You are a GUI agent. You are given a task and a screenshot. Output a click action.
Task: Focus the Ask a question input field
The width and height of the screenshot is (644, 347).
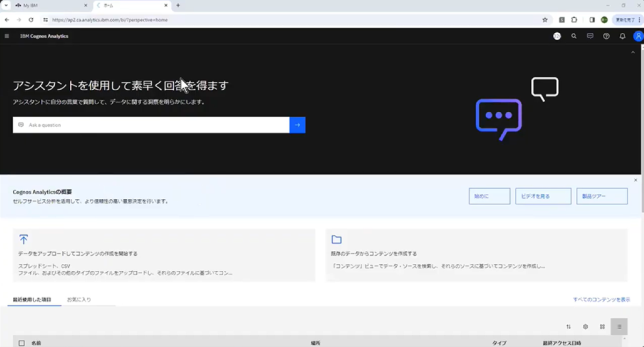click(151, 125)
